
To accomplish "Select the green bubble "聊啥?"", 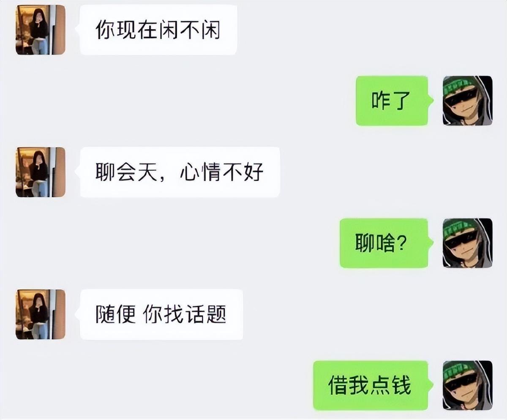I will [384, 243].
